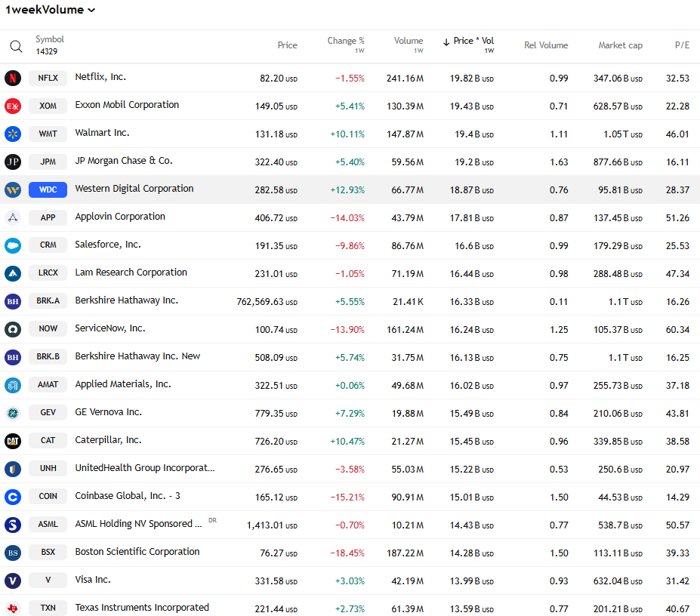Image resolution: width=700 pixels, height=616 pixels.
Task: Select the highlighted WDC ticker badge
Action: tap(48, 189)
